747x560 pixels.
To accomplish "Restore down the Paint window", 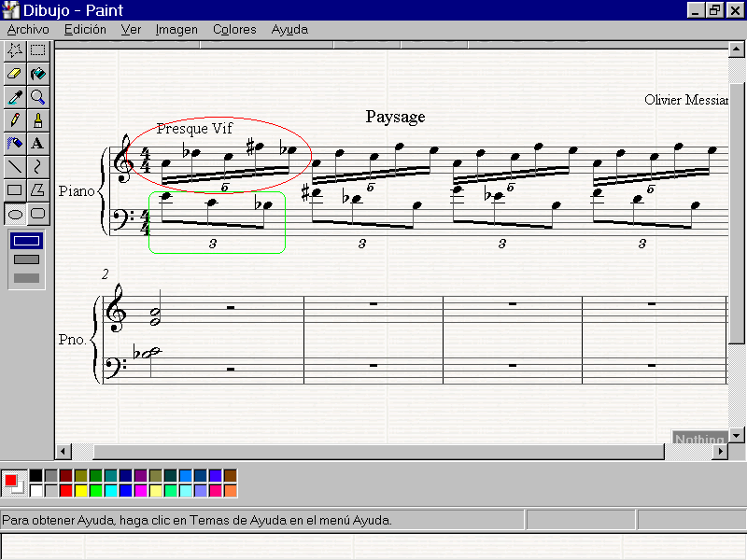I will coord(714,10).
